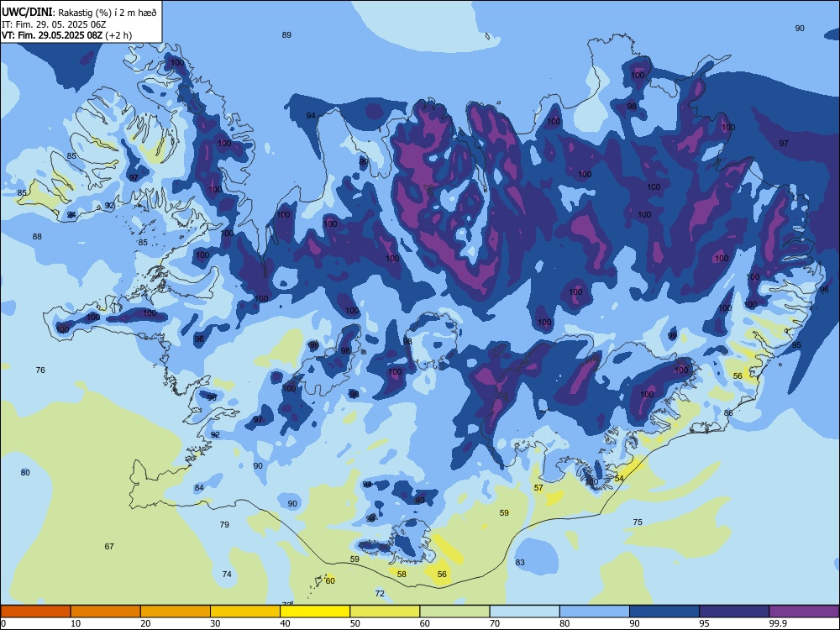Viewport: 840px width, 630px height.
Task: Click the legend scale label '99.9'
Action: point(777,623)
